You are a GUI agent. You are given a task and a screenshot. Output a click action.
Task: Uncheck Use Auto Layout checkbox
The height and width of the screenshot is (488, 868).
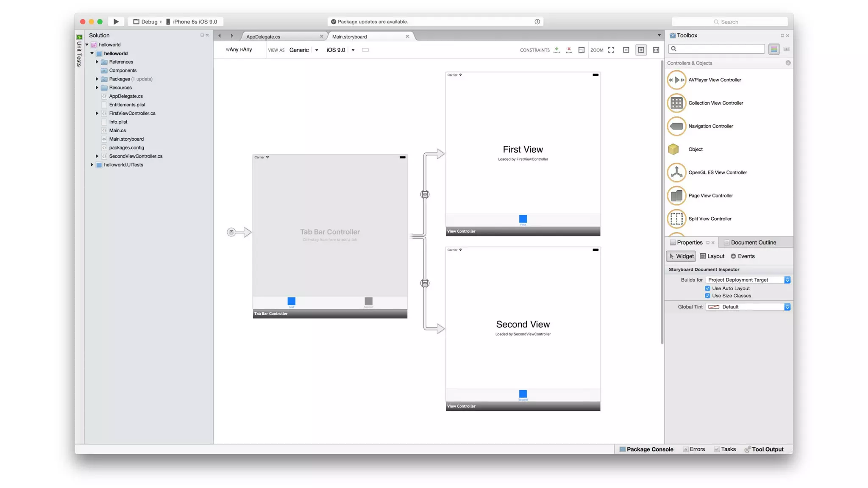(x=707, y=288)
